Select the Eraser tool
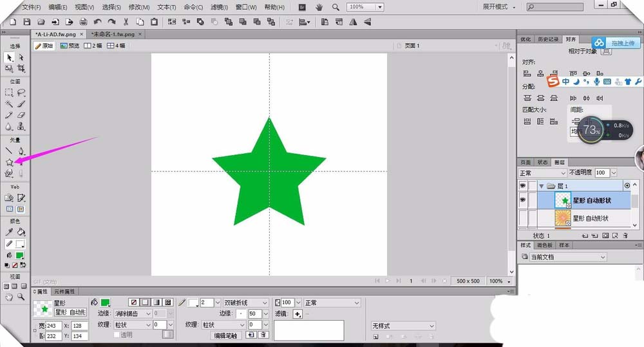Image resolution: width=644 pixels, height=347 pixels. (x=21, y=115)
